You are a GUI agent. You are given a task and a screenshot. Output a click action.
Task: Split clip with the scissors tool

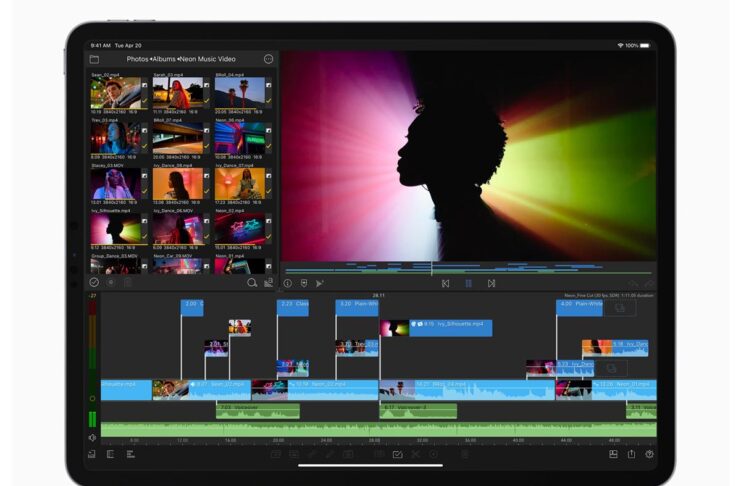tap(415, 454)
